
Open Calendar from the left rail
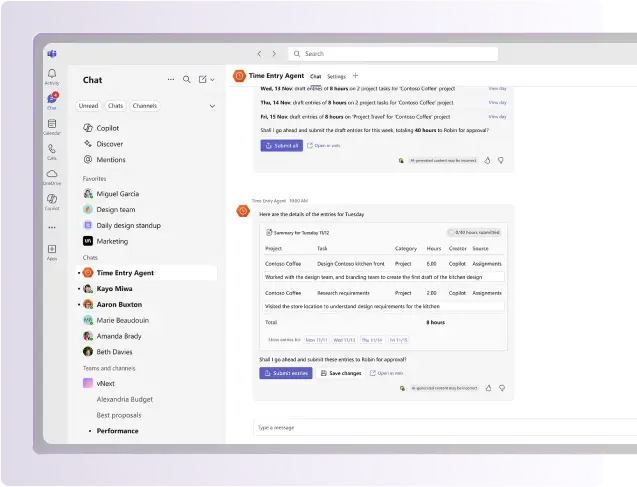coord(51,125)
